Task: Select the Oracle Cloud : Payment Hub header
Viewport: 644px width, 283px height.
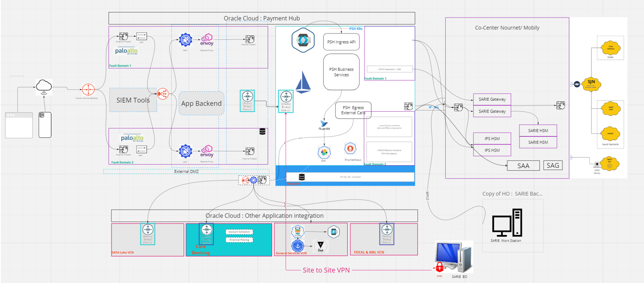Action: pos(261,18)
